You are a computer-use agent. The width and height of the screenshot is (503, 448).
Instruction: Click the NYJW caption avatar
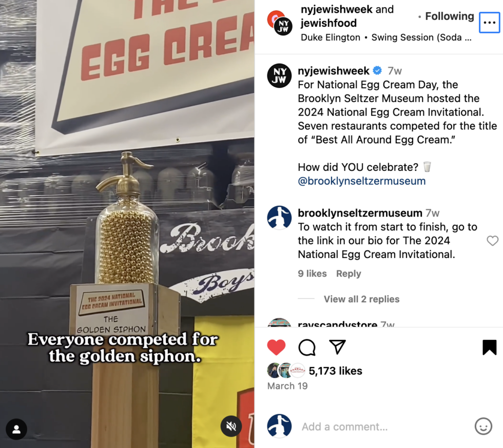279,75
